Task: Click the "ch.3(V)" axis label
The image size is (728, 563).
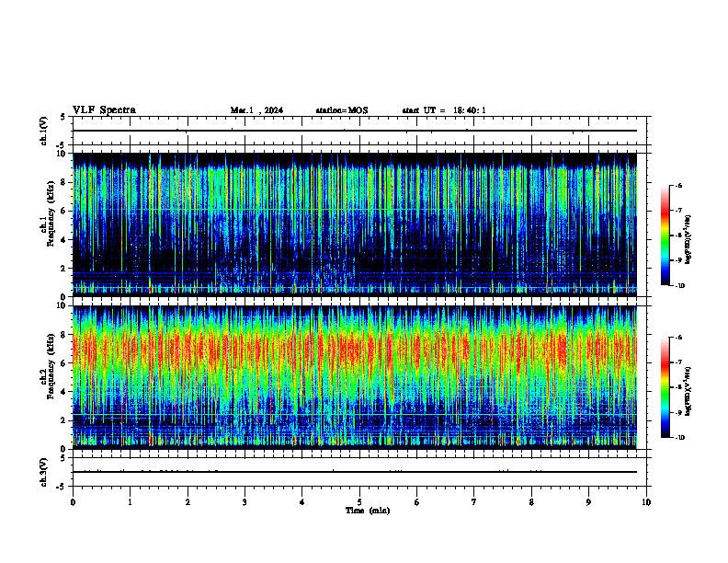Action: 44,472
